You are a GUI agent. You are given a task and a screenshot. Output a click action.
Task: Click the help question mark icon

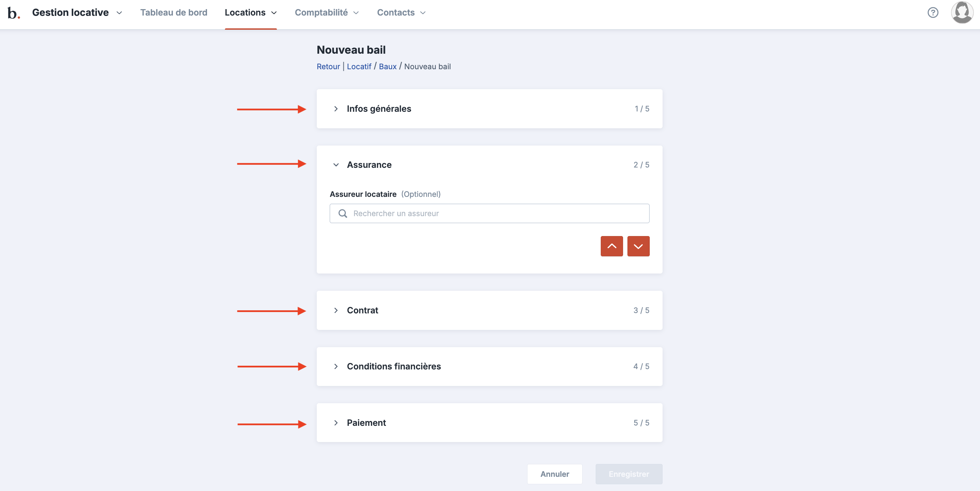pyautogui.click(x=932, y=12)
